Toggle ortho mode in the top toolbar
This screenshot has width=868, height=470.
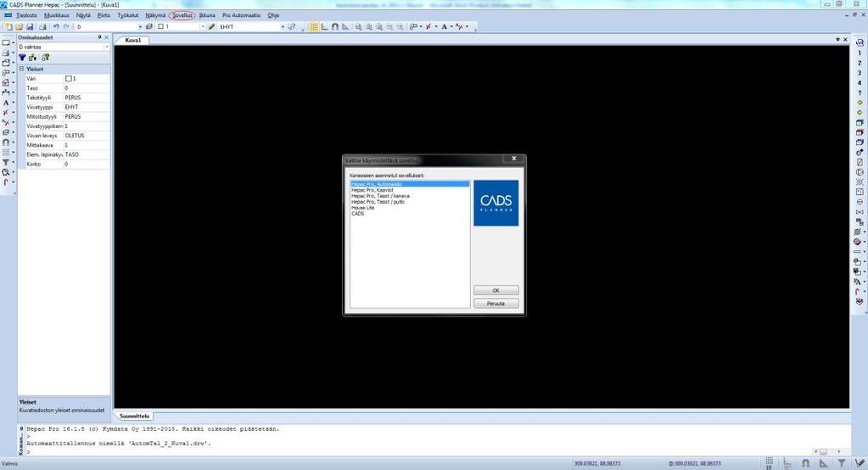[325, 26]
